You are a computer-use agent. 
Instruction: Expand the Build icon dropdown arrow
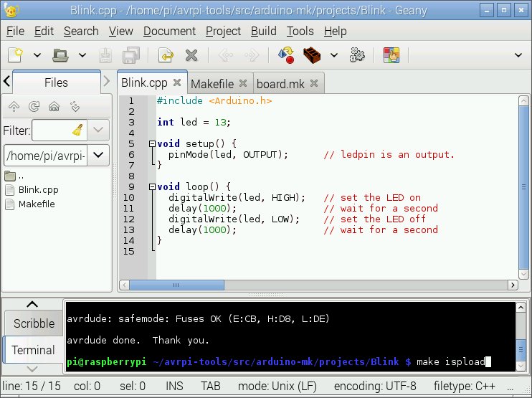coord(333,55)
